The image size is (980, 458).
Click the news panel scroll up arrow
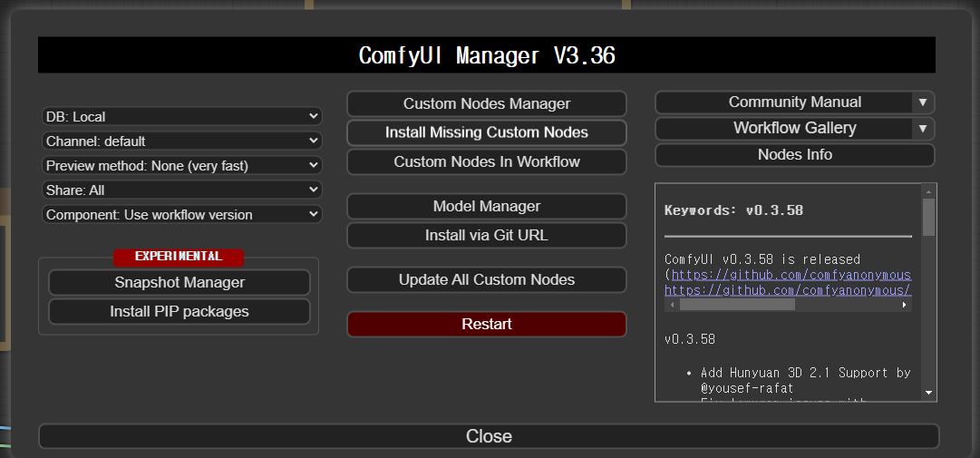[928, 191]
